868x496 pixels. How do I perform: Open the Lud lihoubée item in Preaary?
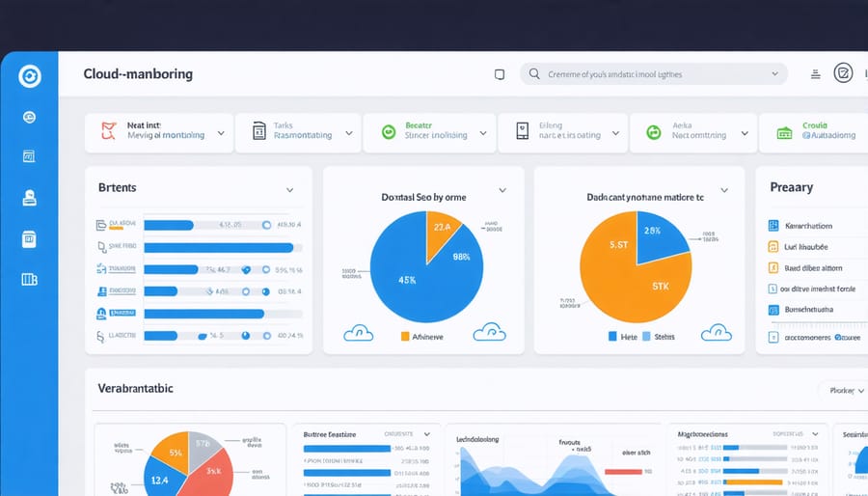806,247
